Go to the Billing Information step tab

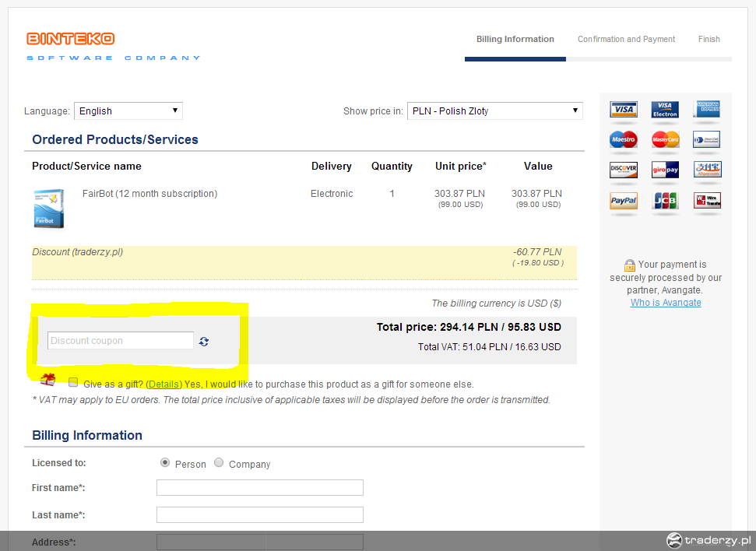(x=515, y=39)
